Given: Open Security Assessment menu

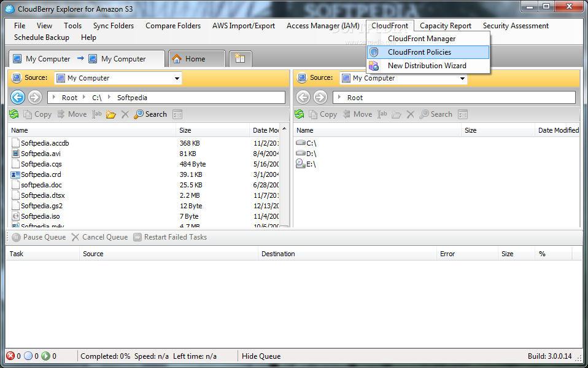Looking at the screenshot, I should click(x=516, y=26).
